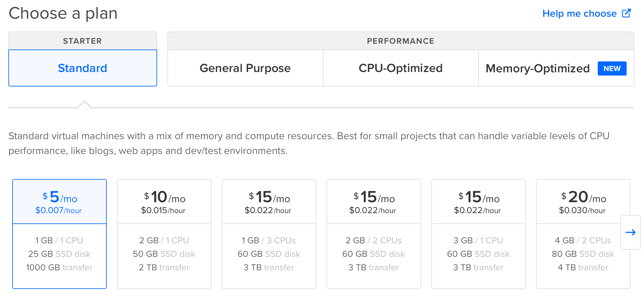Choose the 3 GB / 1 CPU plan
This screenshot has width=644, height=297.
coord(479,234)
